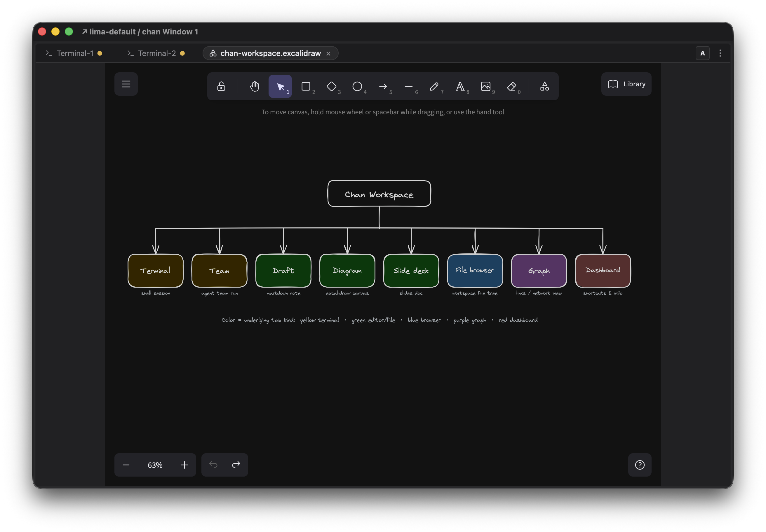Click the 'excalidraw canvas' caption

(347, 293)
